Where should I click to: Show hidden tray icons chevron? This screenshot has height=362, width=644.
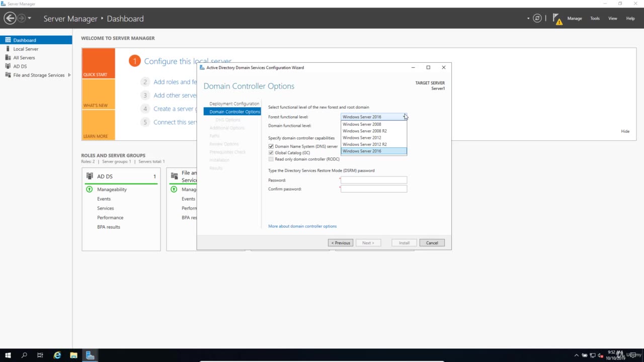click(577, 355)
